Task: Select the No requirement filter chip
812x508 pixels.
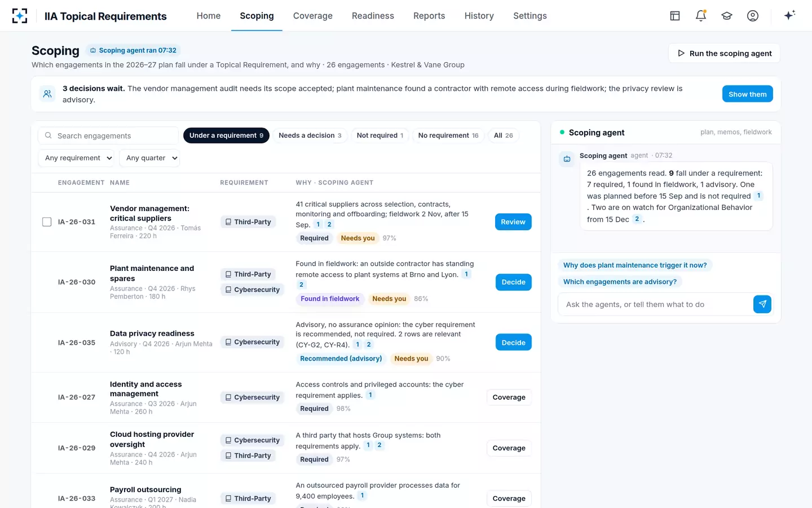Action: coord(448,135)
